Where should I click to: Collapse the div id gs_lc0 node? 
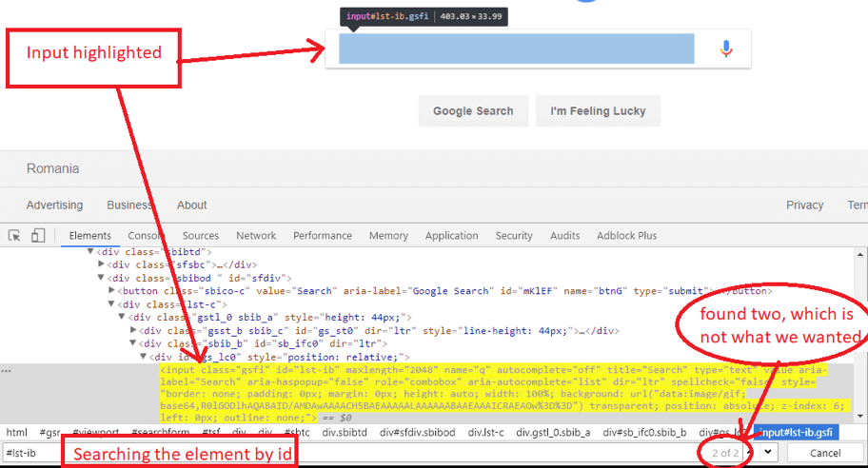point(144,357)
